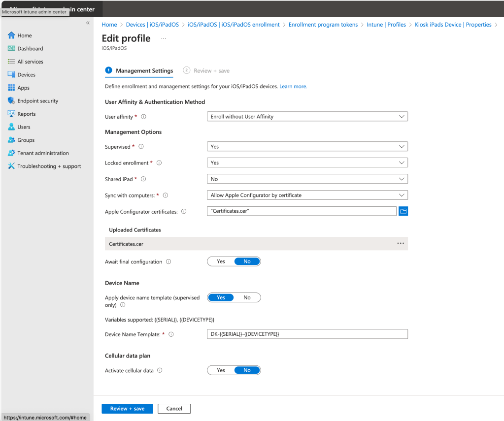Switch to the Review + save step tab
The image size is (504, 421).
pos(211,71)
